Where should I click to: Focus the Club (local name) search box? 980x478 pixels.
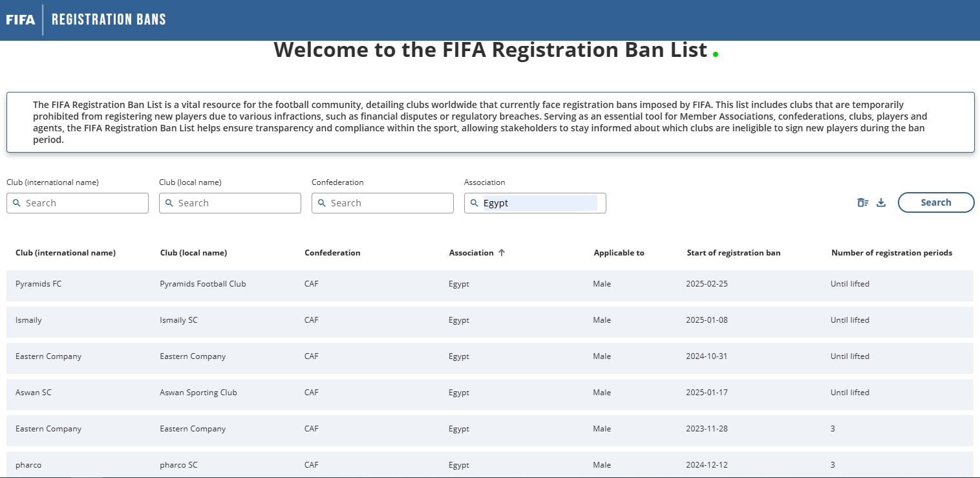pyautogui.click(x=237, y=203)
